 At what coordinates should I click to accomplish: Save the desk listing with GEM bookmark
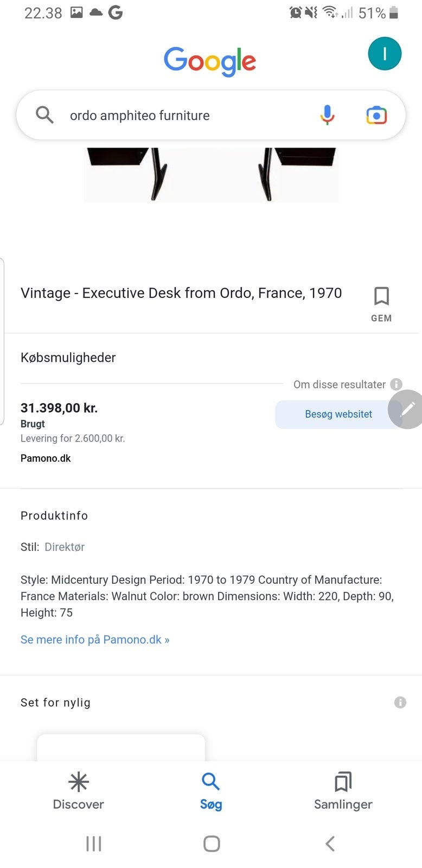pyautogui.click(x=381, y=296)
